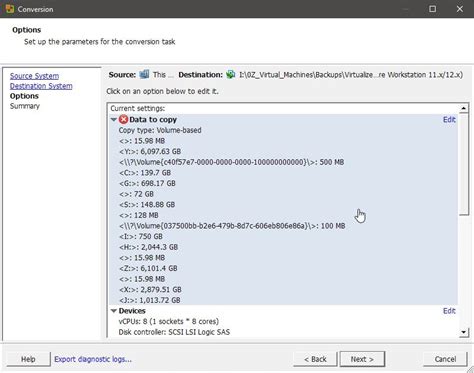Click the scrollbar down arrow in settings list
Screen dimensions: 474x373
(x=464, y=332)
